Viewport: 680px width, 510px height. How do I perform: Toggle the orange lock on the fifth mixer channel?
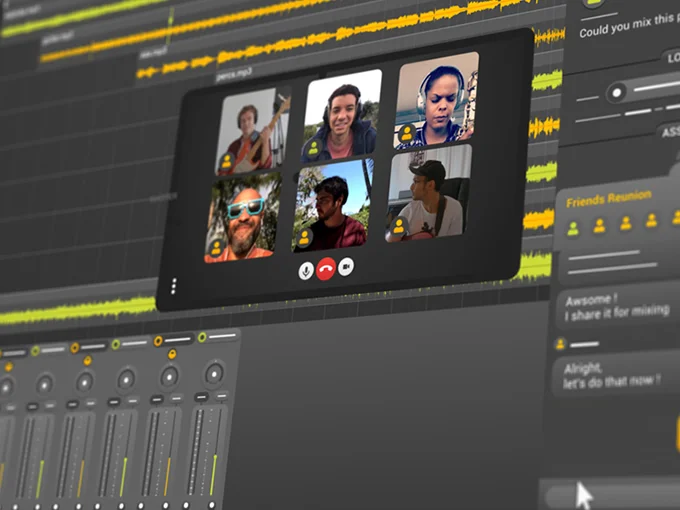[171, 354]
